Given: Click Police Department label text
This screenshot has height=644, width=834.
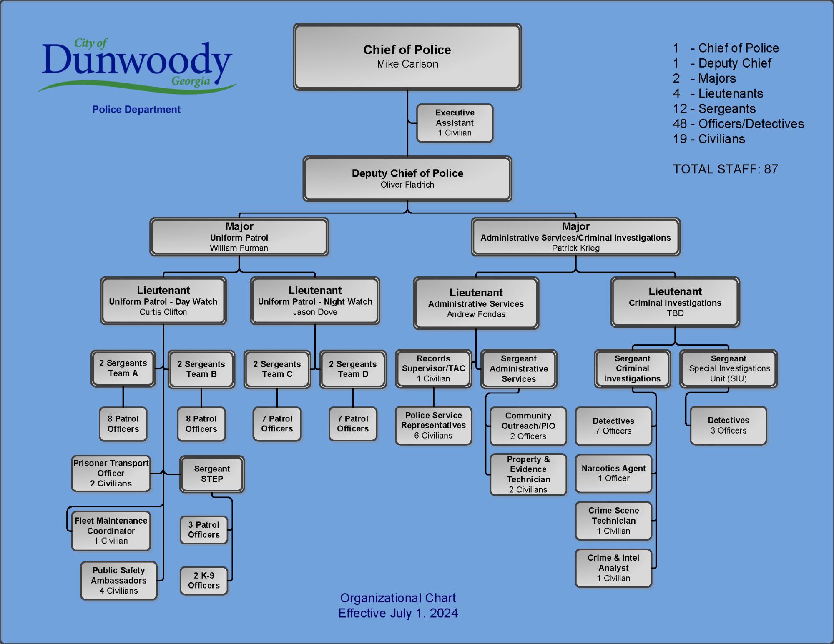Looking at the screenshot, I should point(128,108).
